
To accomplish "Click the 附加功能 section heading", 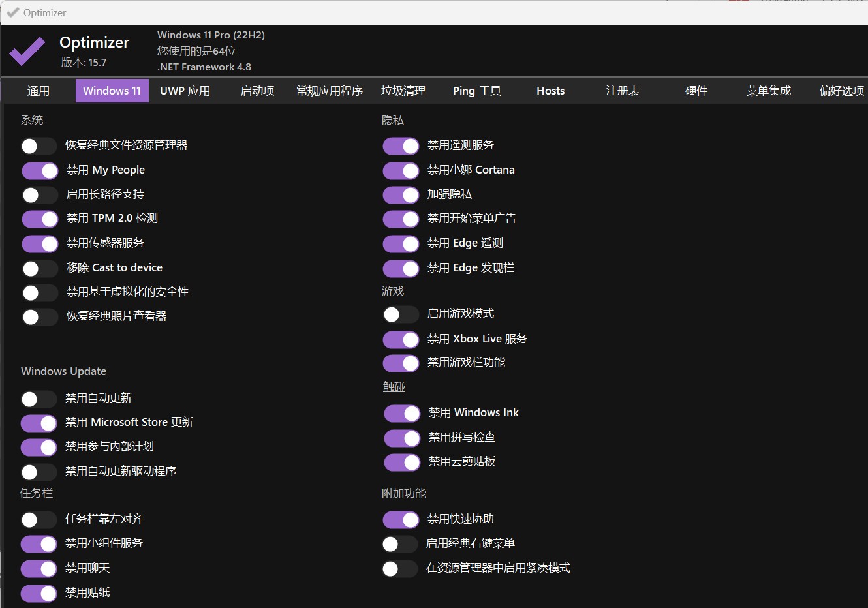I will [x=404, y=493].
